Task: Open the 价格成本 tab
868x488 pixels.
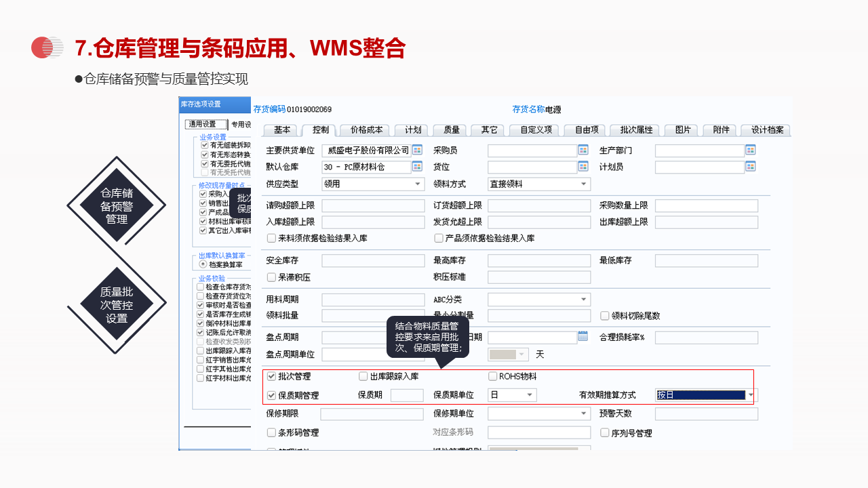Action: 366,130
